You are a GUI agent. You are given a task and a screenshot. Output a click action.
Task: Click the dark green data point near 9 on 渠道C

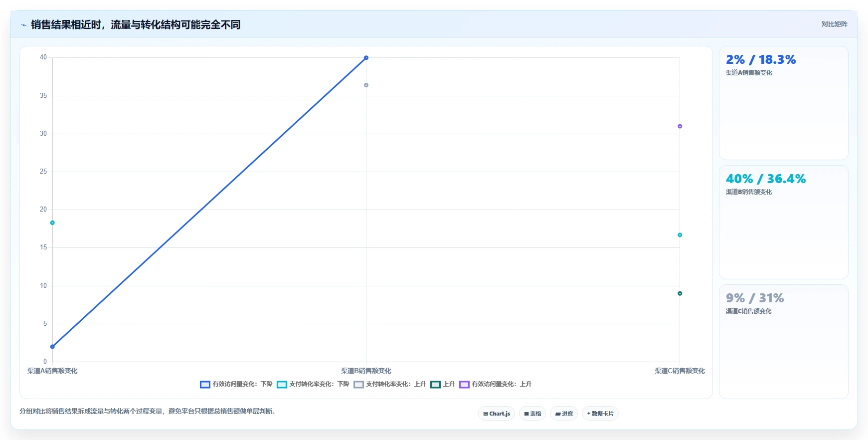pyautogui.click(x=680, y=293)
